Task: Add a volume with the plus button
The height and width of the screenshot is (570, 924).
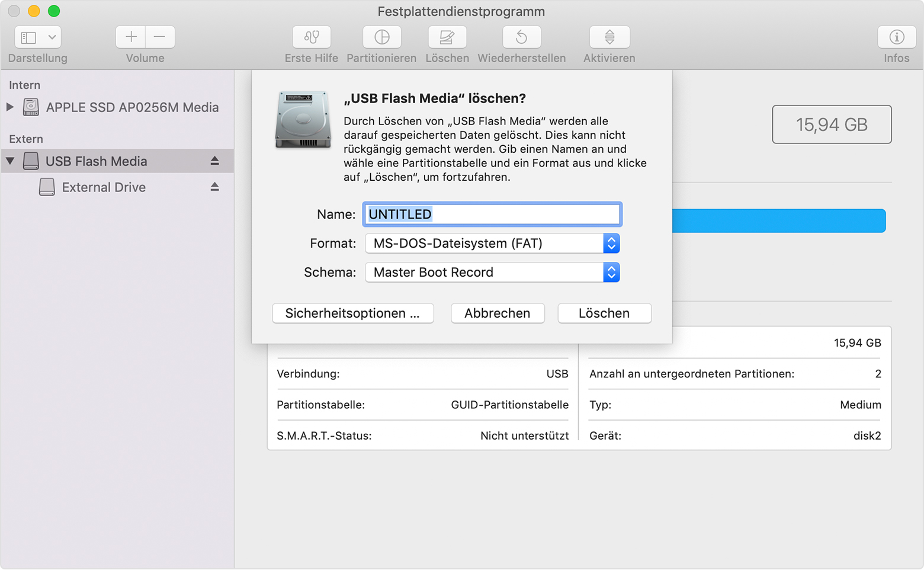Action: tap(130, 37)
